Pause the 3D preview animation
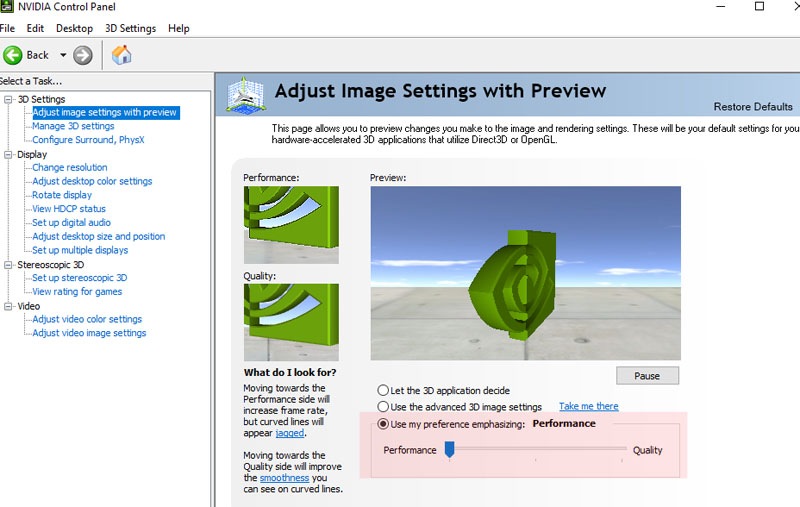 (x=647, y=376)
